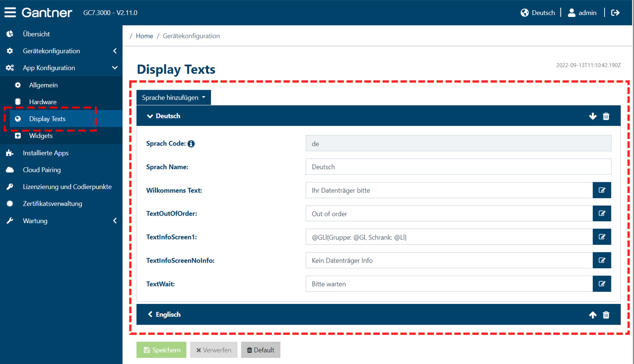
Task: Go to Installierte Apps
Action: tap(61, 153)
